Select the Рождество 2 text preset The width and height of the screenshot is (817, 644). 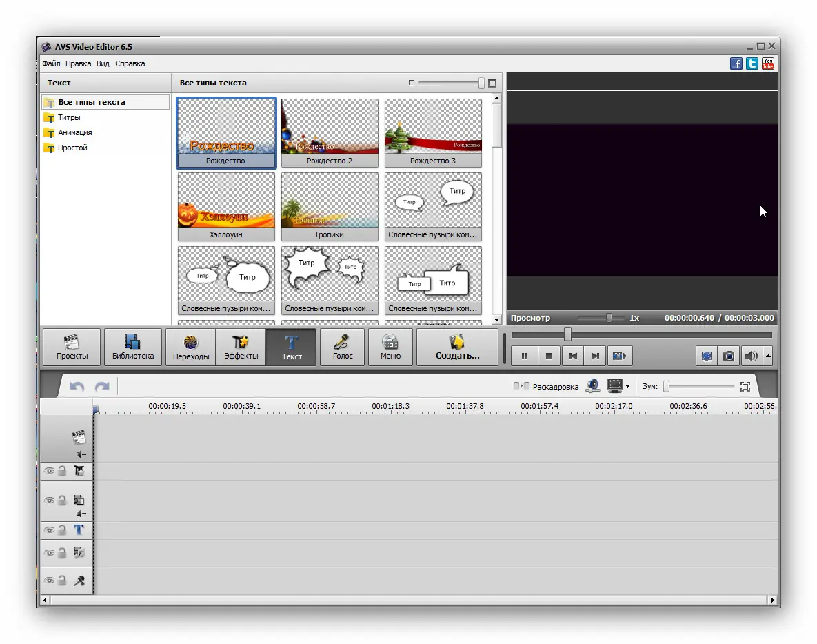(330, 133)
